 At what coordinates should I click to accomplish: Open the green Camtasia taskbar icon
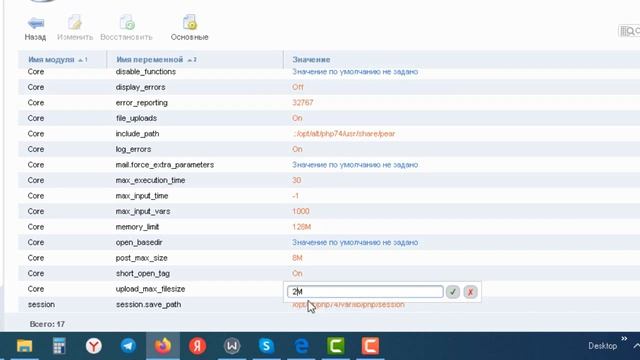tap(336, 346)
